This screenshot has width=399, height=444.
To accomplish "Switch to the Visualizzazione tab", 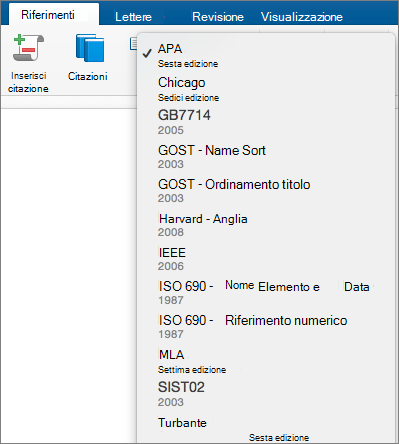I will [302, 17].
